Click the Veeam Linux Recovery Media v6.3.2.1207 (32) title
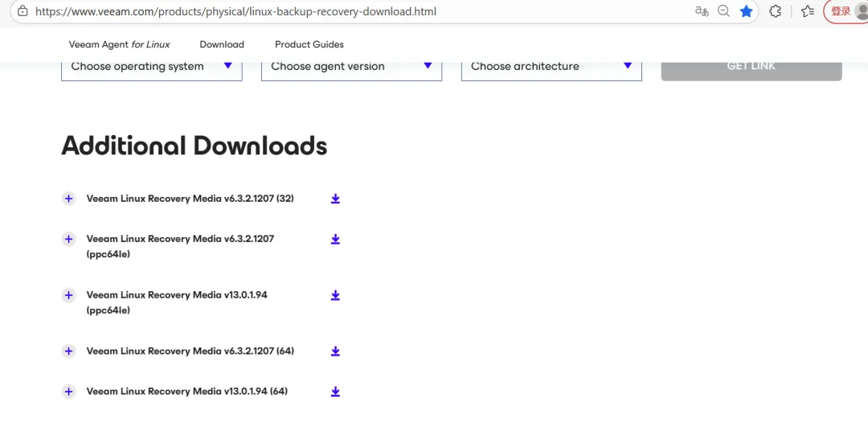 pos(190,199)
